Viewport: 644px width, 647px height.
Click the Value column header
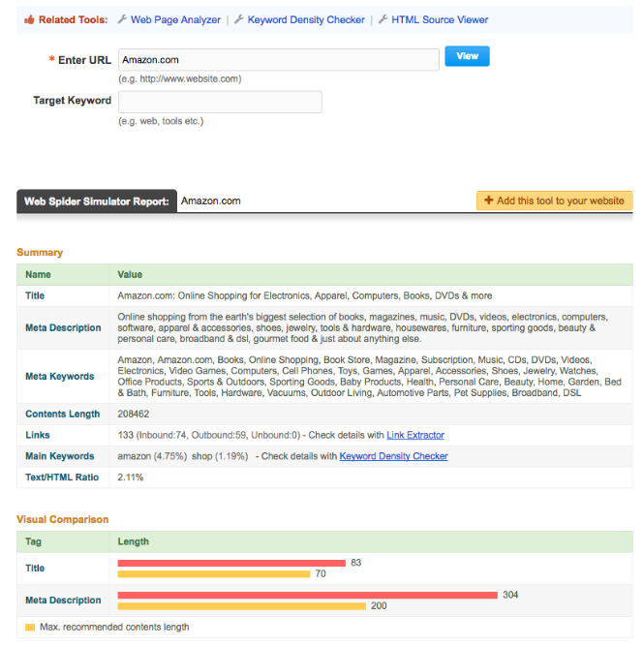(130, 274)
